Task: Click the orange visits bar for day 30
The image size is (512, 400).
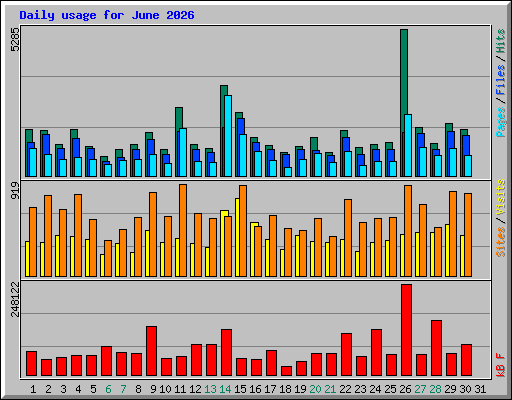Action: (x=468, y=235)
